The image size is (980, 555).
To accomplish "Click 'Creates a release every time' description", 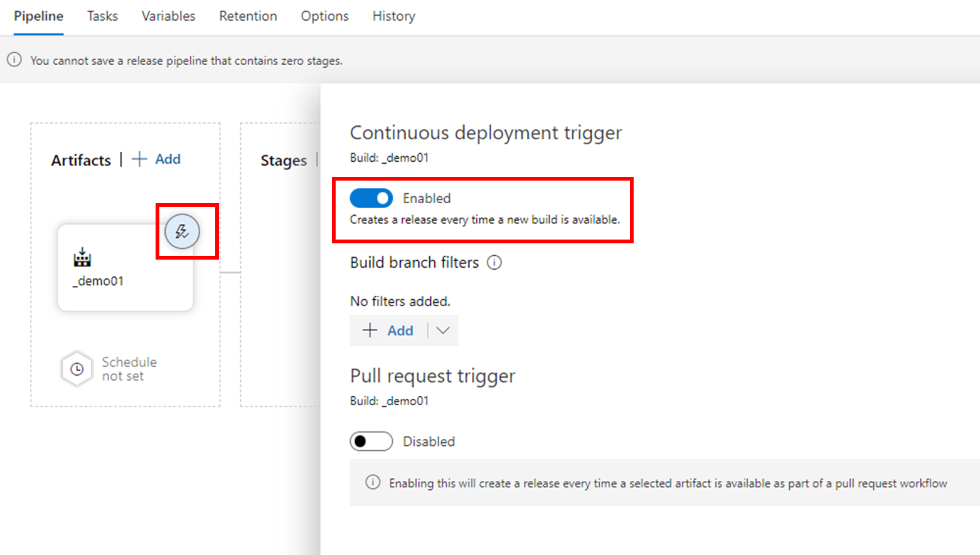I will coord(485,219).
